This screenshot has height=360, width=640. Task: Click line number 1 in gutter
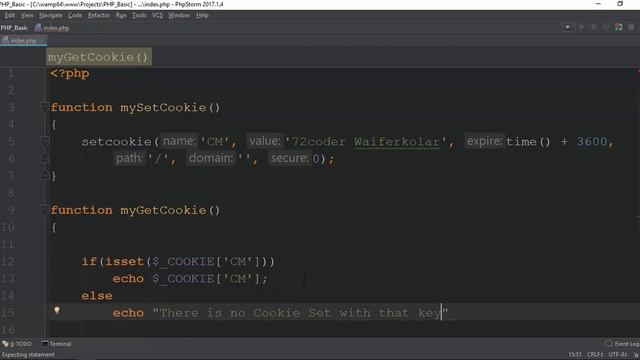[x=11, y=73]
